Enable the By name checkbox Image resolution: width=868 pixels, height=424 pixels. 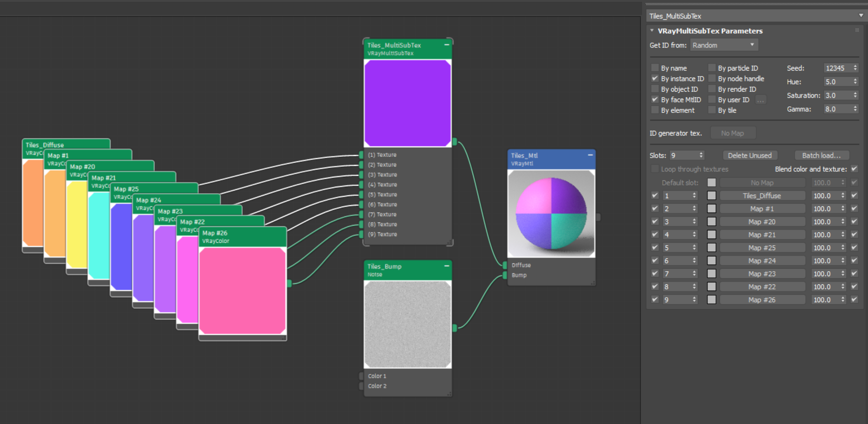pos(655,68)
